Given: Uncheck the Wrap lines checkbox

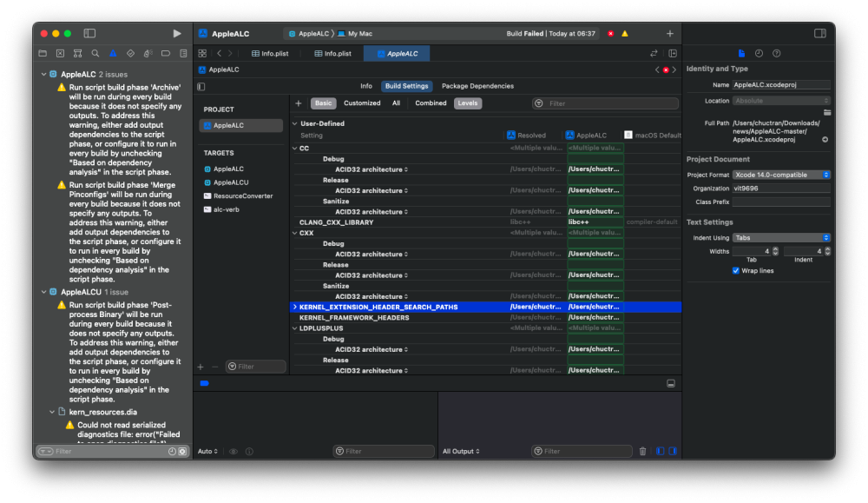Looking at the screenshot, I should 736,271.
